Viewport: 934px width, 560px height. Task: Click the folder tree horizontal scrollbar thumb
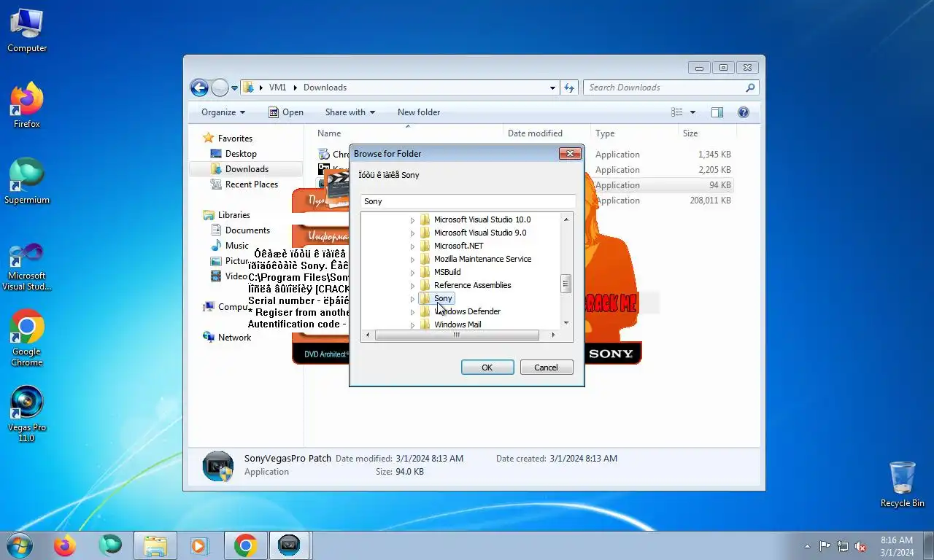pos(457,335)
